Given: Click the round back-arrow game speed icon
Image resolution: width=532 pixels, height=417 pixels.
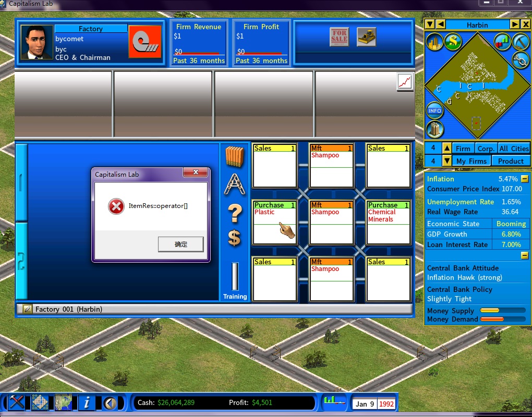Looking at the screenshot, I should click(x=110, y=403).
